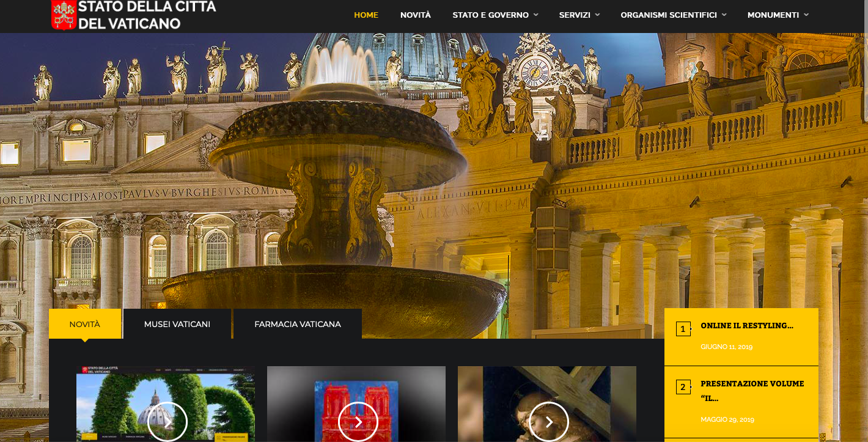The width and height of the screenshot is (868, 442).
Task: Click arrow circle on cross-bearing painting thumbnail
Action: pos(549,422)
